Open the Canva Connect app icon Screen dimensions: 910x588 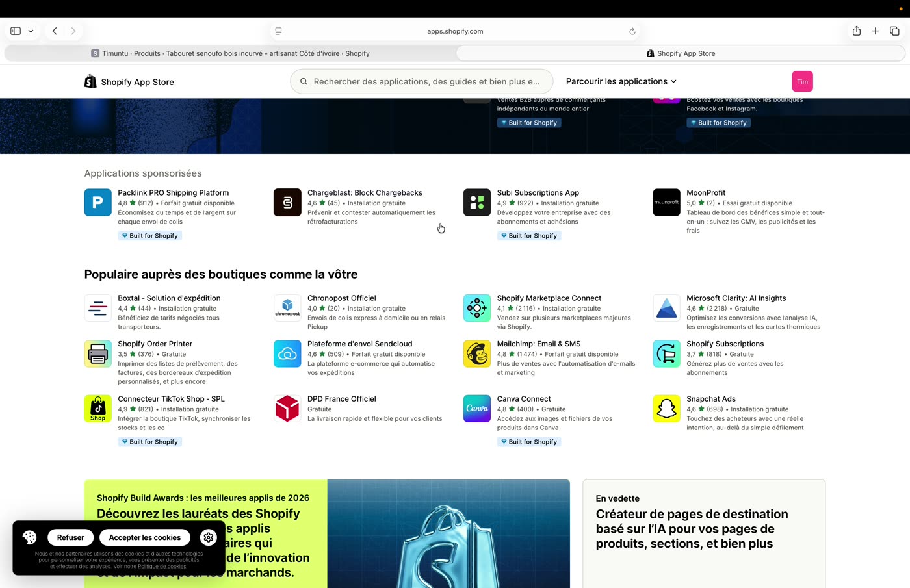pos(477,409)
